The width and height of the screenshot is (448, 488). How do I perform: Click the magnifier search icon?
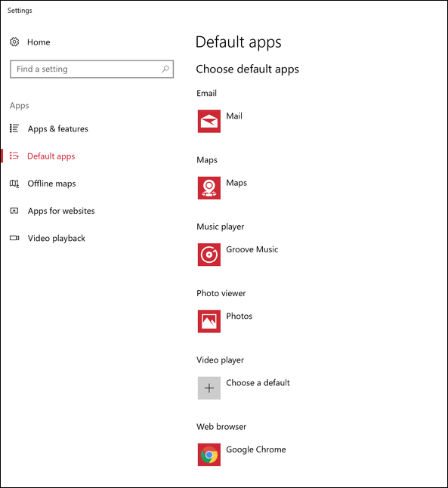pos(165,69)
